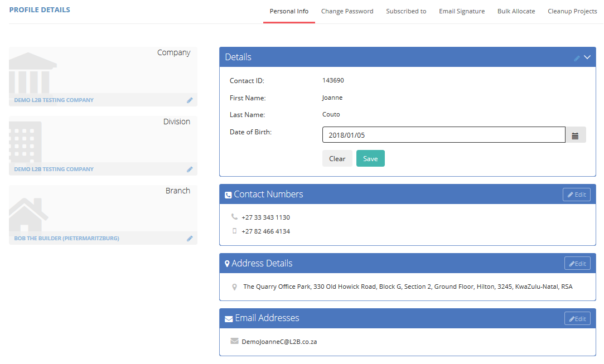Open DEMO L2B TESTING COMPANY under Company
Screen dimensions: 604x364
54,100
